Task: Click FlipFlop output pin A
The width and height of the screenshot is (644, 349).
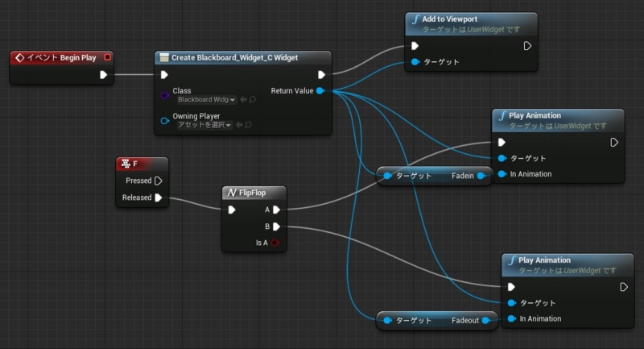Action: 276,210
